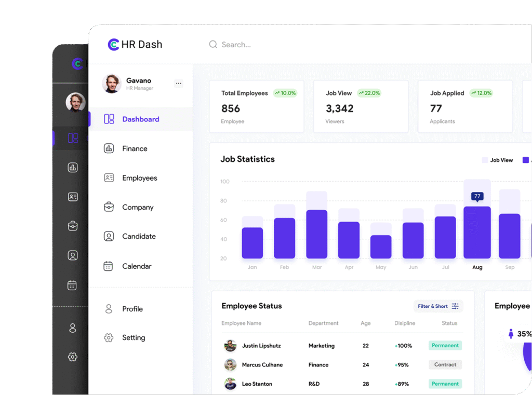Click Permanent status badge for Justin Lipshutz
This screenshot has height=395, width=532.
445,346
